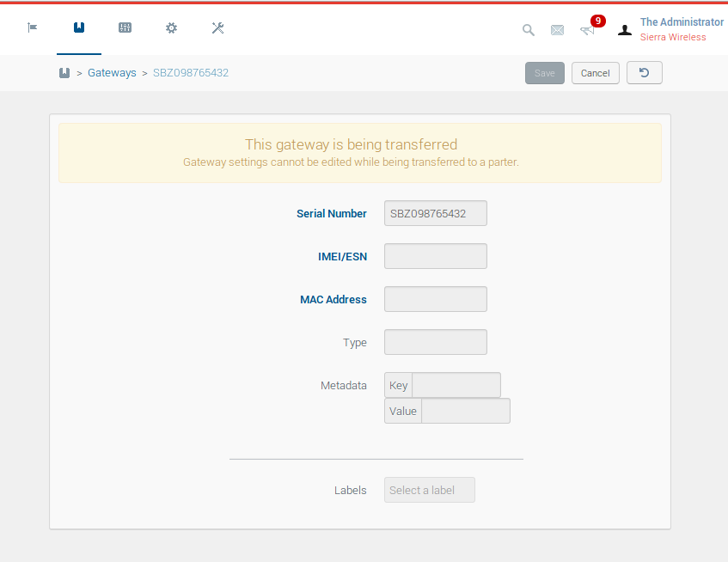
Task: Click the Metadata Key input field
Action: [456, 385]
